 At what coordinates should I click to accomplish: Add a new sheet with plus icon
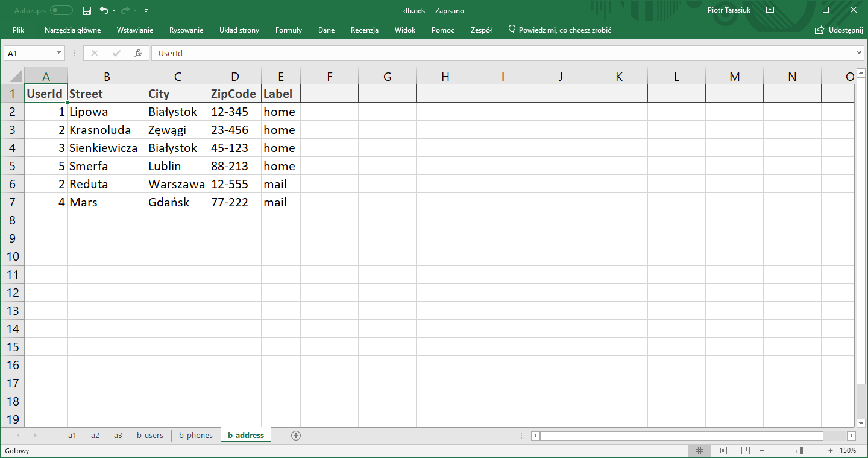[295, 435]
